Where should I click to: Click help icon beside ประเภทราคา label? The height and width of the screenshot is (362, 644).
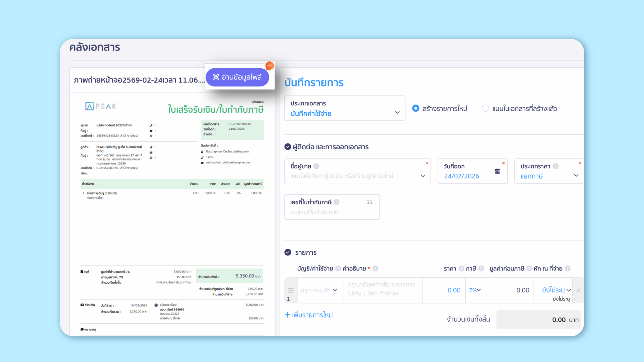pyautogui.click(x=556, y=166)
